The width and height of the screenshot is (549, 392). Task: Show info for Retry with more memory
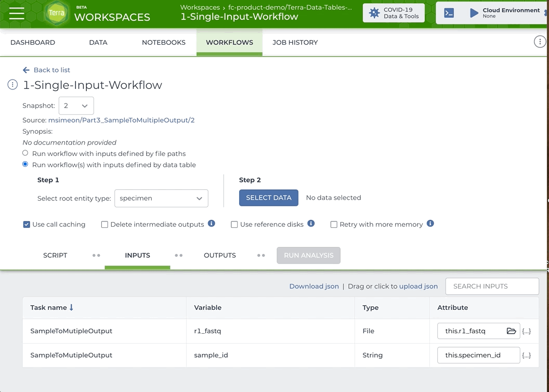pos(430,224)
